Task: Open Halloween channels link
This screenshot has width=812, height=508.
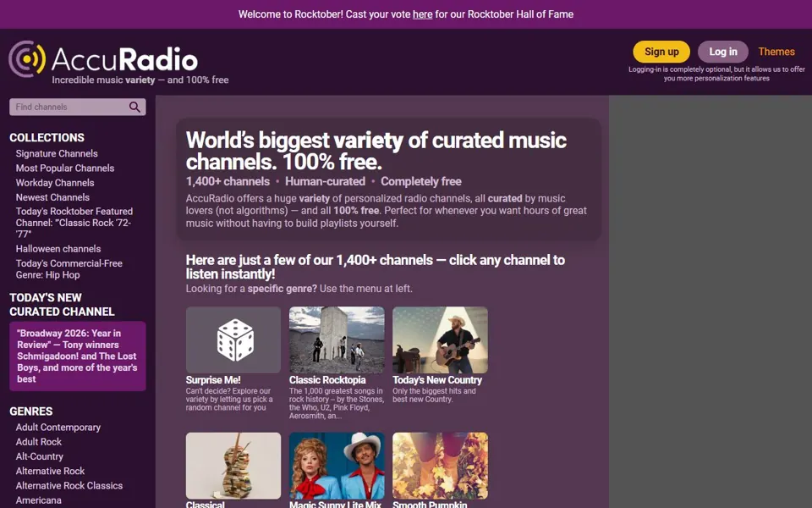Action: tap(58, 249)
